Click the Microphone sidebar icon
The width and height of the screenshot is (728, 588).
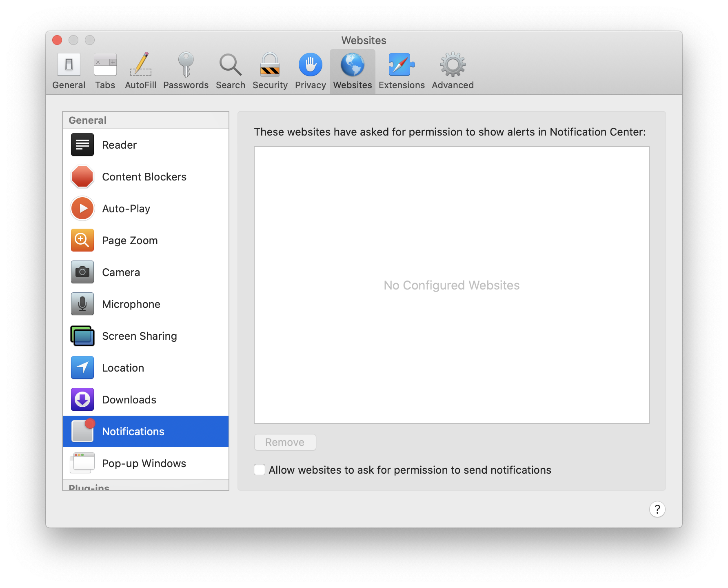pos(82,304)
